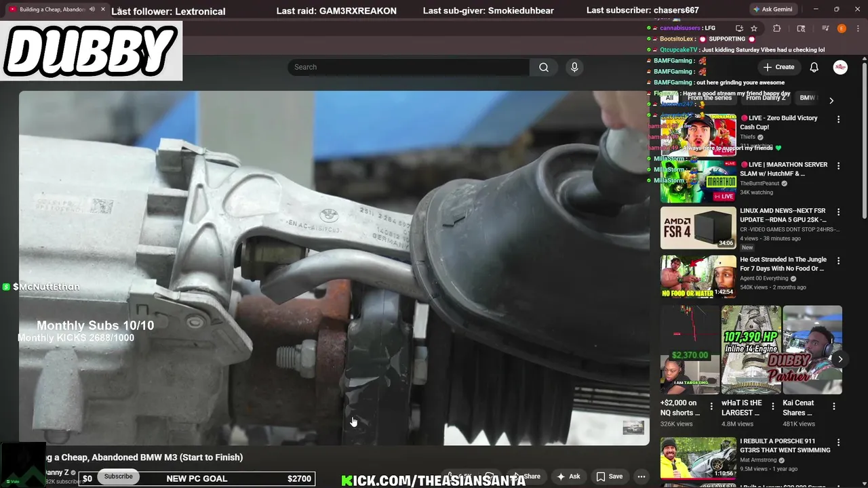
Task: Open the 'Danny Z' channel name below the video
Action: 56,472
